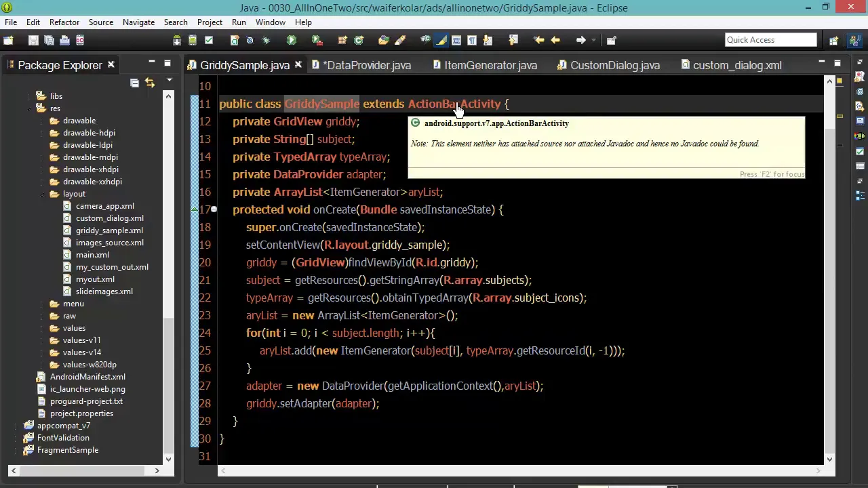The image size is (868, 488).
Task: Minimize the editor area
Action: tap(821, 63)
